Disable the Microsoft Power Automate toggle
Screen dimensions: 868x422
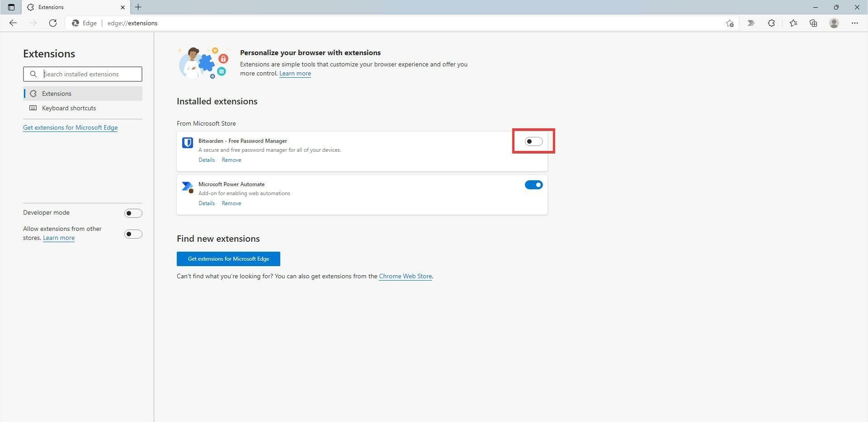pos(533,185)
